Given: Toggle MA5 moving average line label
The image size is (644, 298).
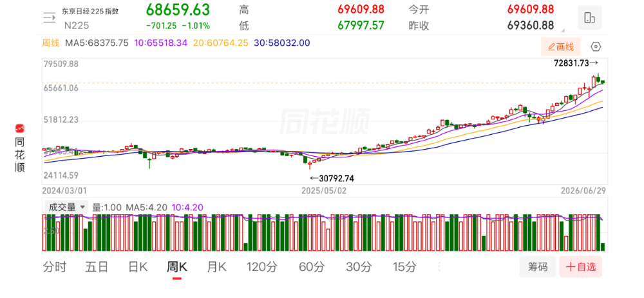Looking at the screenshot, I should [x=97, y=43].
